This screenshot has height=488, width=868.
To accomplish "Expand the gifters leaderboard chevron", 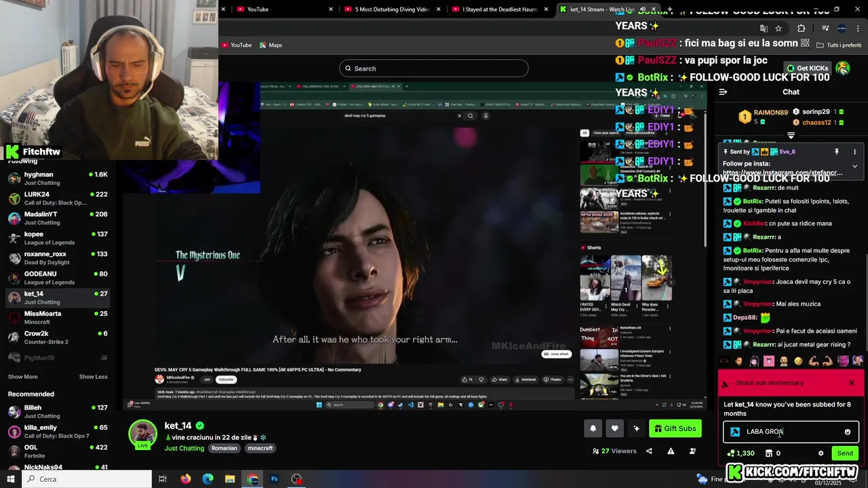I will (791, 135).
